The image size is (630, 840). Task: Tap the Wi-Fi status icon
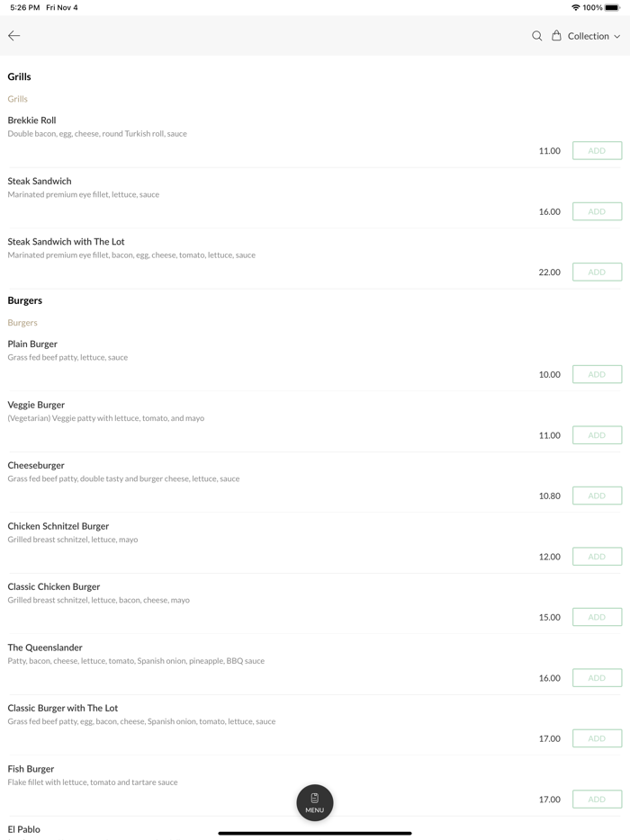(x=575, y=8)
